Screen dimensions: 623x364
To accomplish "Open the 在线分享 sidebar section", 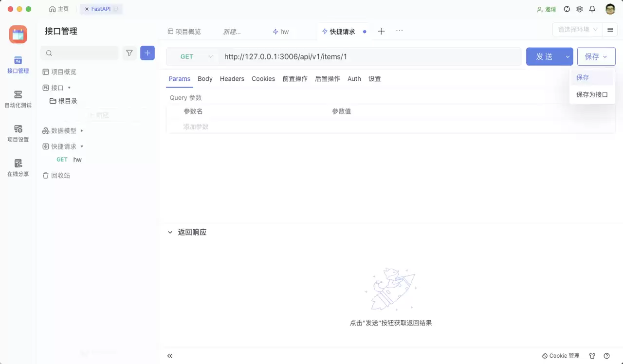I will [x=18, y=168].
